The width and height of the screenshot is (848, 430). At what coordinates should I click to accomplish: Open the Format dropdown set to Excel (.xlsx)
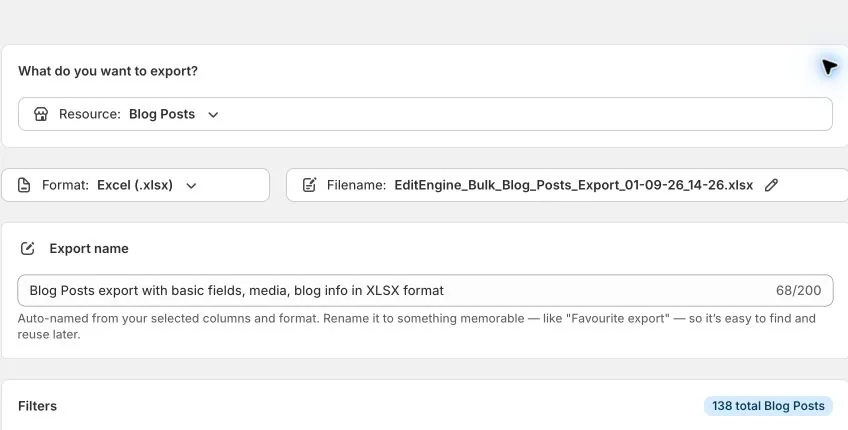click(136, 185)
